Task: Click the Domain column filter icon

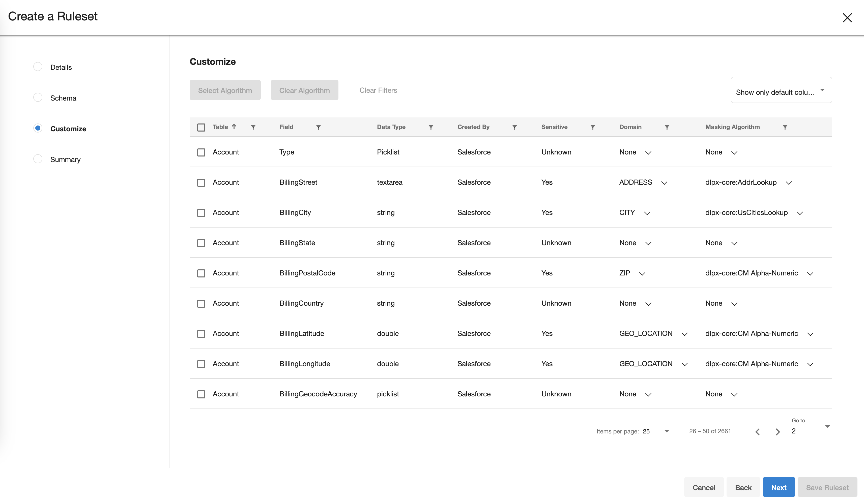Action: click(667, 127)
